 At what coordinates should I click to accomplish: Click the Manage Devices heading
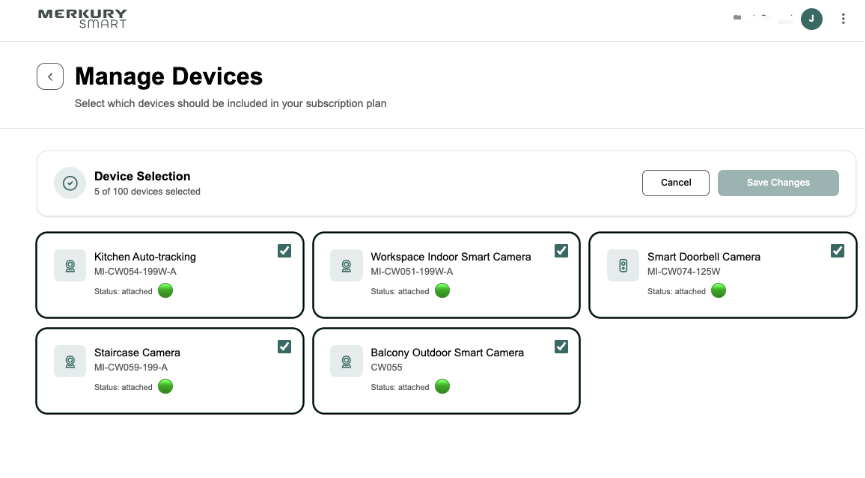click(169, 76)
